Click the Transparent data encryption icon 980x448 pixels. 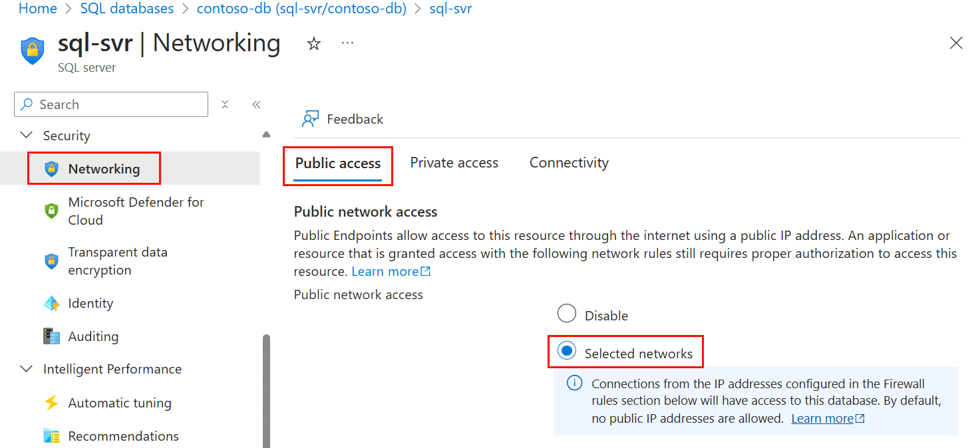(51, 261)
